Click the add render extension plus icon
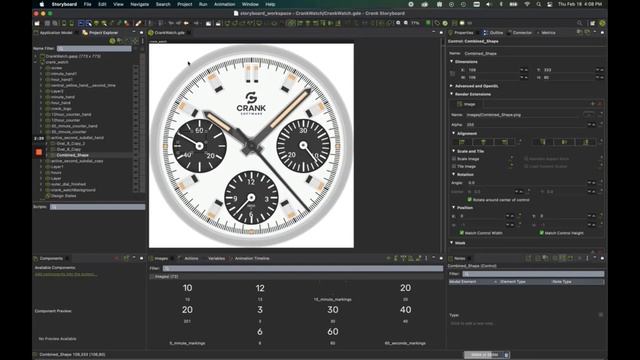 coord(593,104)
